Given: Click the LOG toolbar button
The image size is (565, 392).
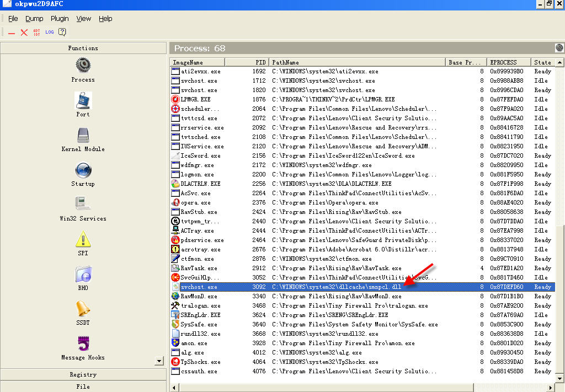Looking at the screenshot, I should (50, 33).
